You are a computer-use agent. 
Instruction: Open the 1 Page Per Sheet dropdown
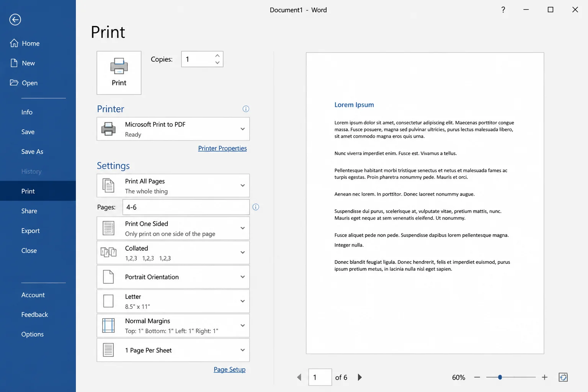(173, 350)
